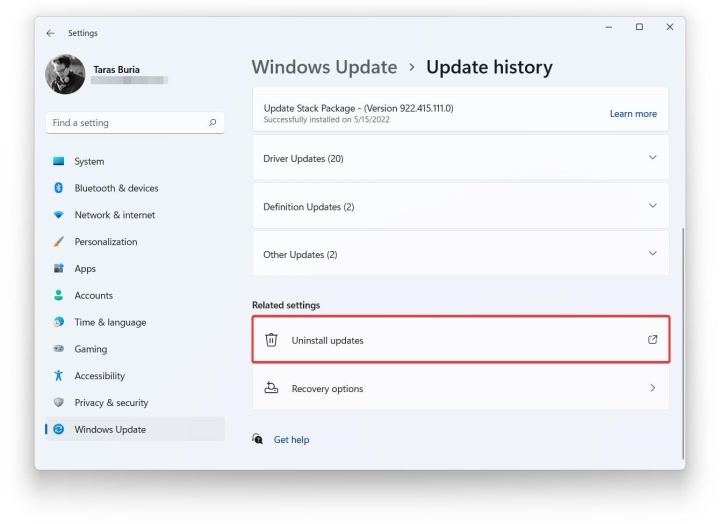The width and height of the screenshot is (720, 524).
Task: Select Gaming in the sidebar
Action: pos(90,349)
